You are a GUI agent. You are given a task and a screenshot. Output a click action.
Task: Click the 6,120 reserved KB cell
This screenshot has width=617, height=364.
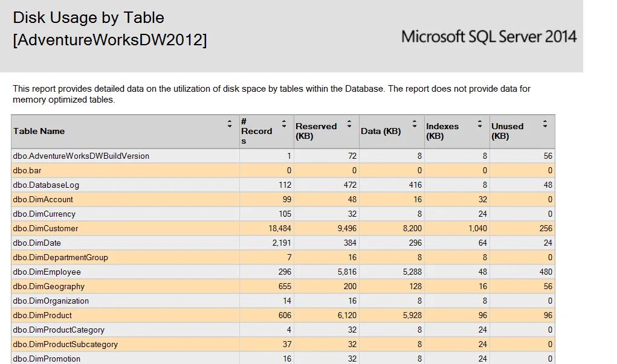(x=347, y=315)
